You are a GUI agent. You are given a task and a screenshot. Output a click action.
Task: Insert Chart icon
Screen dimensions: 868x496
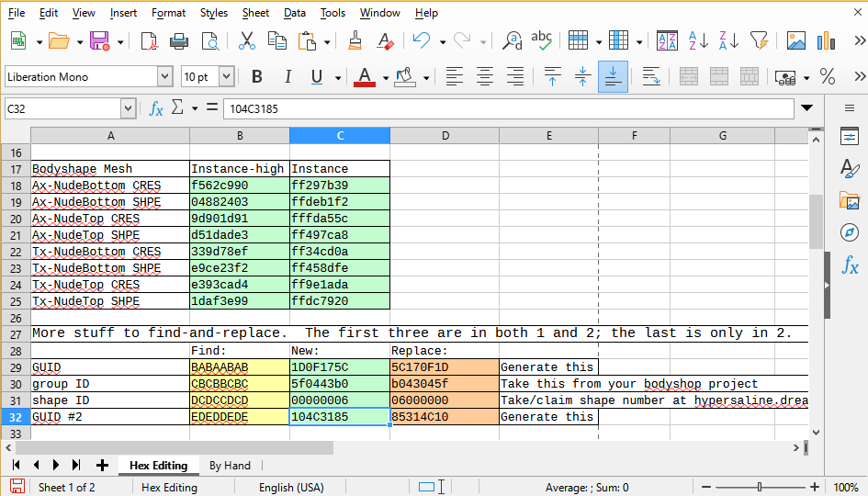(826, 41)
